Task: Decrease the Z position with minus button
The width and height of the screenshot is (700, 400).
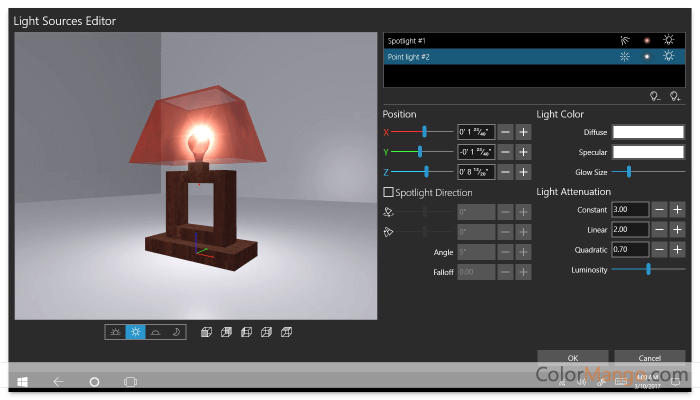Action: [x=506, y=171]
